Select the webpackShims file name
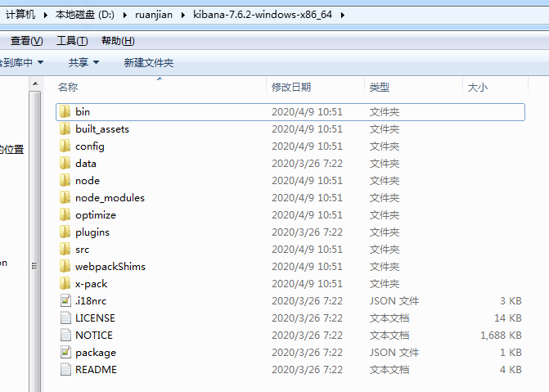 (x=110, y=266)
